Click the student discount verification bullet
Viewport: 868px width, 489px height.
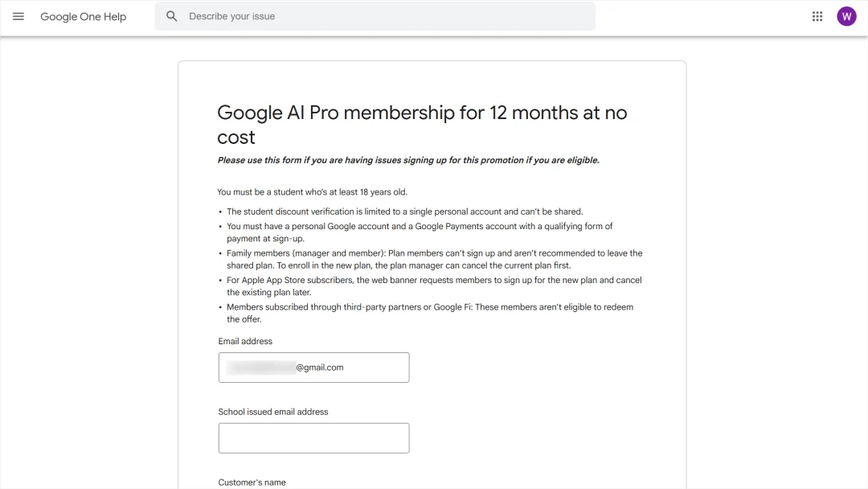tap(404, 212)
